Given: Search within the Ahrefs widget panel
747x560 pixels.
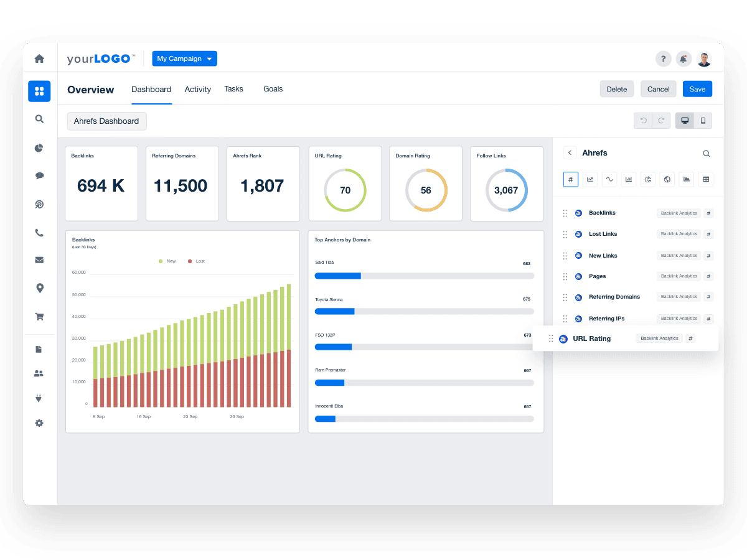Looking at the screenshot, I should pyautogui.click(x=707, y=153).
